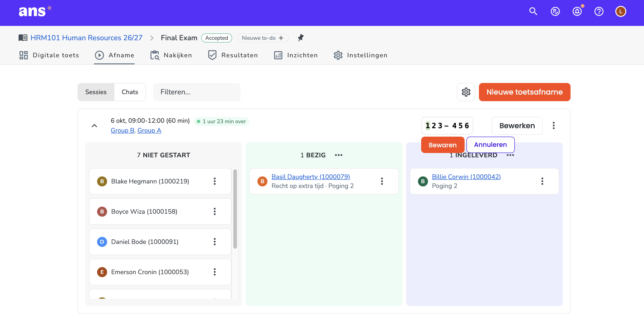Add a Nieuwe to-do
This screenshot has width=644, height=321.
point(263,38)
